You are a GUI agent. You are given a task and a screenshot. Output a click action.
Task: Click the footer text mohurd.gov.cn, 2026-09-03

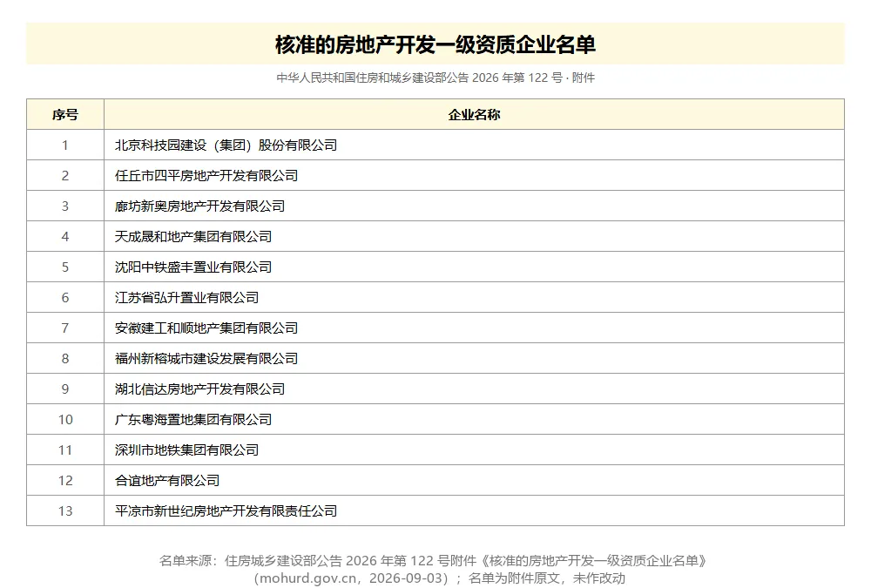point(351,578)
